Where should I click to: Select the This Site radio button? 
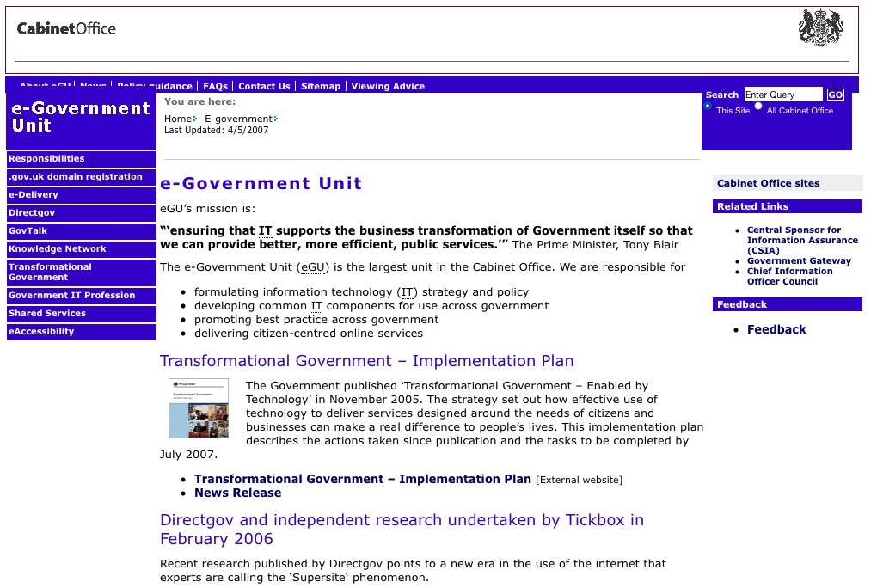pyautogui.click(x=708, y=106)
